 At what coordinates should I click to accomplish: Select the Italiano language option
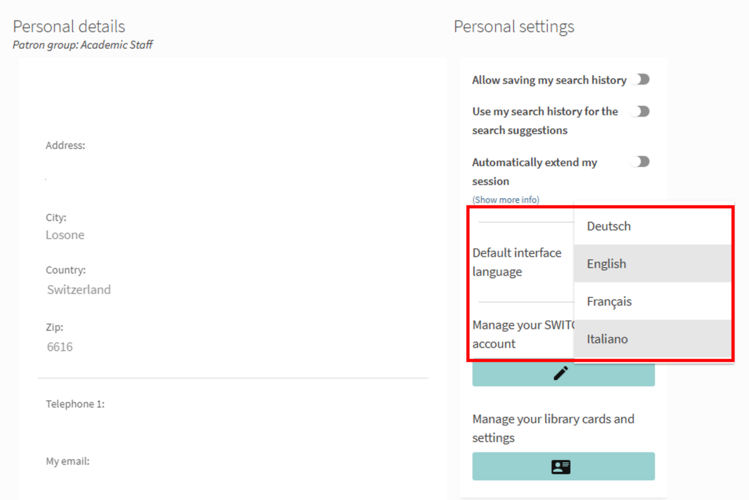pyautogui.click(x=608, y=339)
